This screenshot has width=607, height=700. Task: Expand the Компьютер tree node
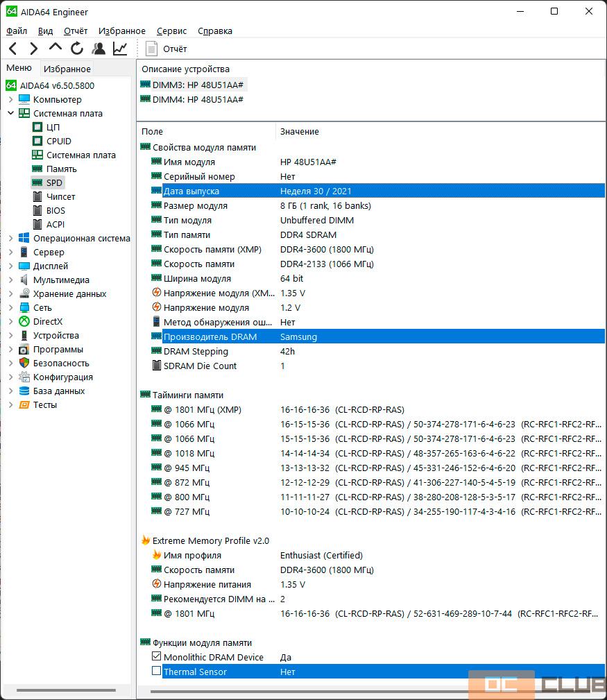[x=10, y=99]
